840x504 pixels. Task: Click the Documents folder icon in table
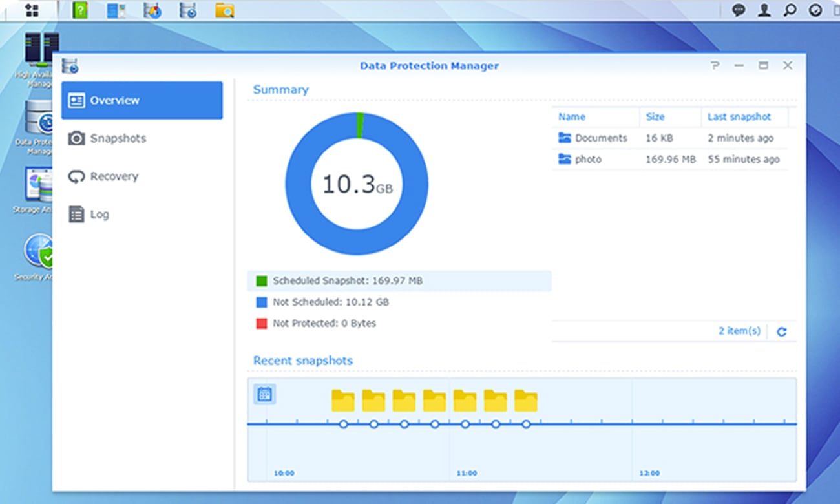click(565, 138)
